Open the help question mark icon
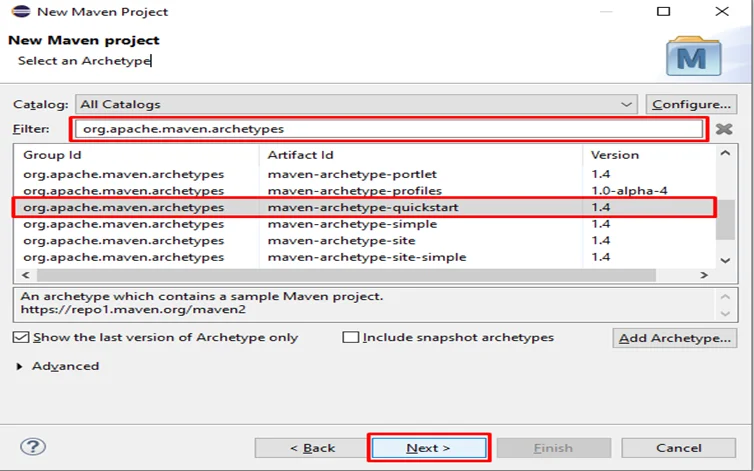The image size is (754, 471). click(33, 447)
